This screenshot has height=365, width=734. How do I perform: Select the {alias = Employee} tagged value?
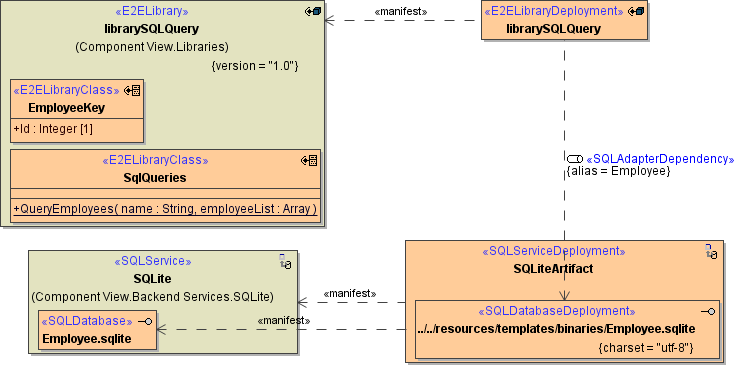click(x=618, y=171)
